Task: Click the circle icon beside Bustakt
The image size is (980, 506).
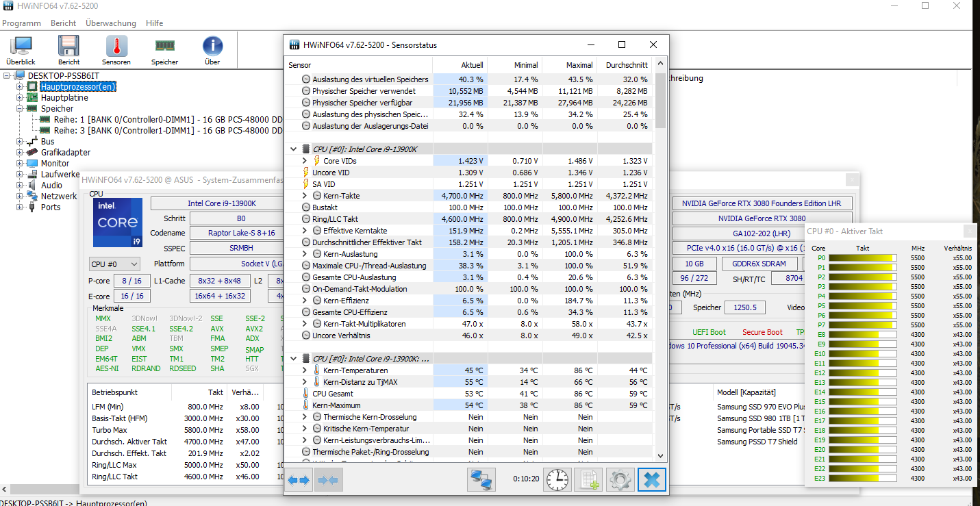Action: (x=306, y=207)
